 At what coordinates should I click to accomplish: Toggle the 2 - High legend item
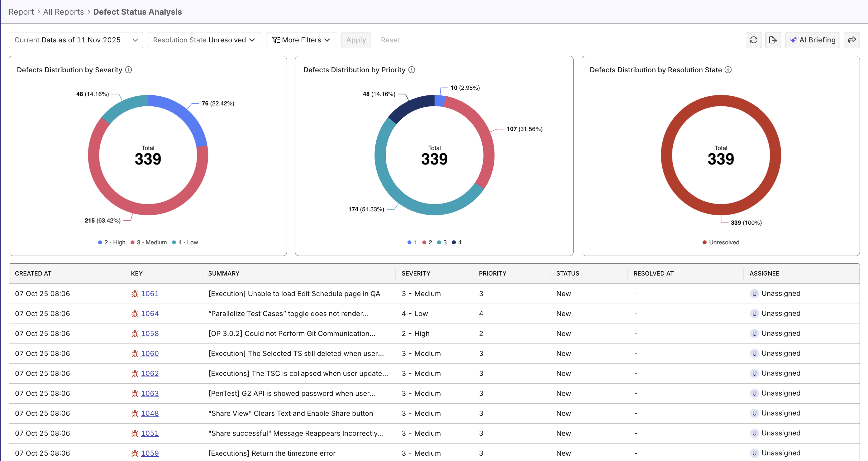tap(111, 242)
